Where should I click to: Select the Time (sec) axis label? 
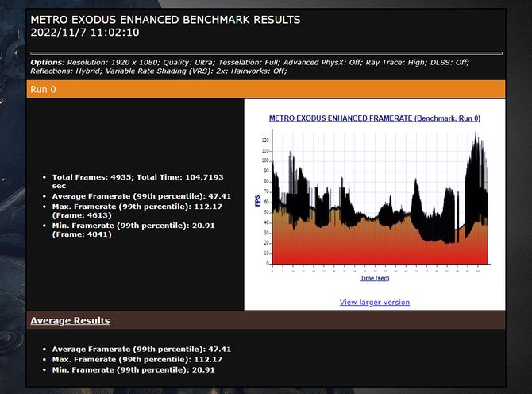coord(375,278)
